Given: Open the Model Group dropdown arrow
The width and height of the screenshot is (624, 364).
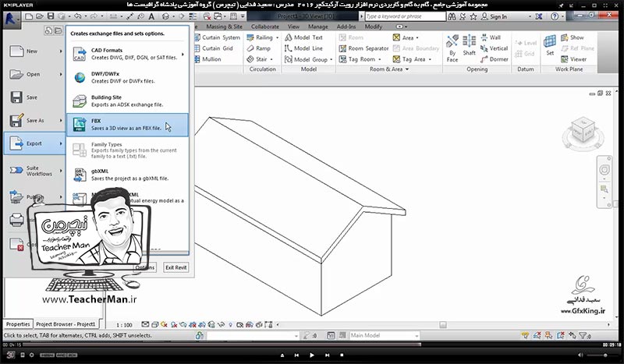Looking at the screenshot, I should click(331, 60).
